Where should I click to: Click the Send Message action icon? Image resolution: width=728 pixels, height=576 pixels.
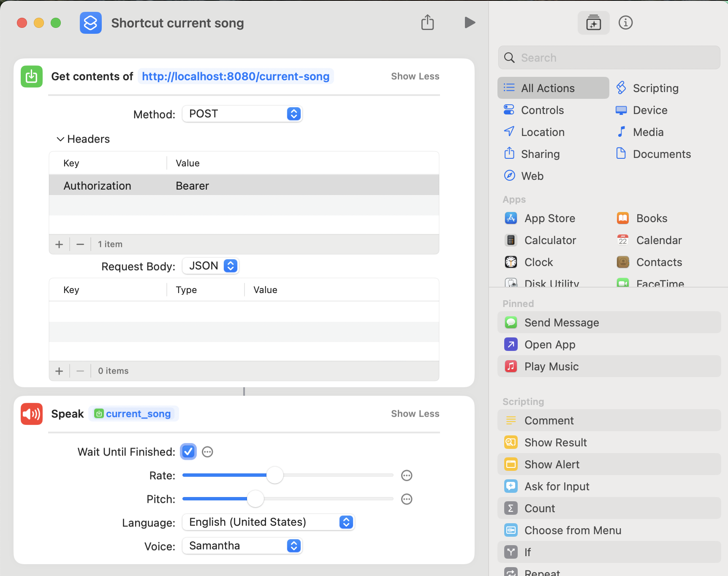(x=511, y=323)
